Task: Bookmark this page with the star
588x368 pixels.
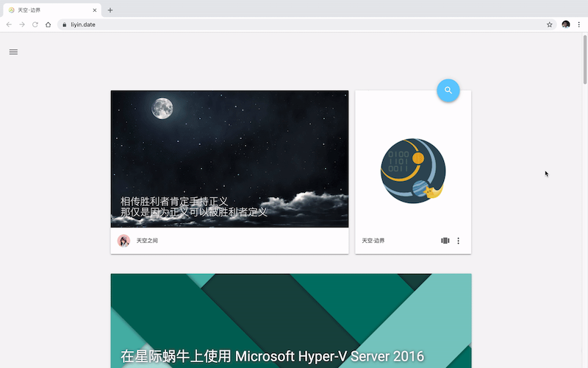Action: point(549,24)
